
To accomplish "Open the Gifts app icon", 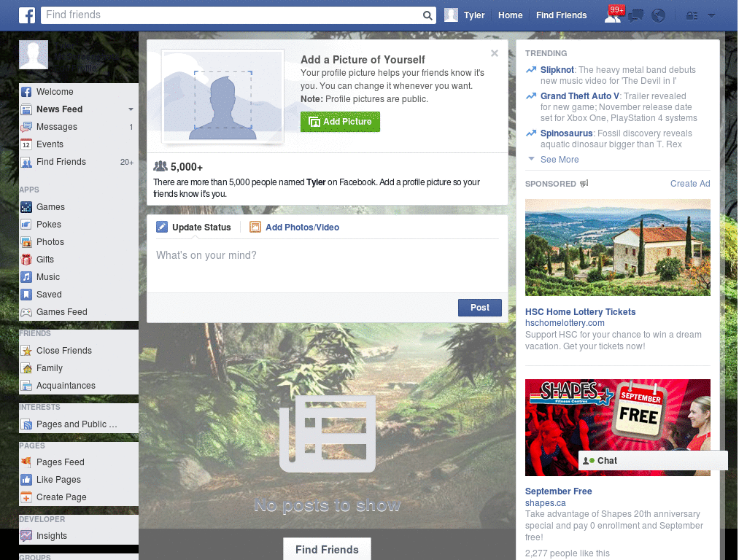I will (x=26, y=260).
